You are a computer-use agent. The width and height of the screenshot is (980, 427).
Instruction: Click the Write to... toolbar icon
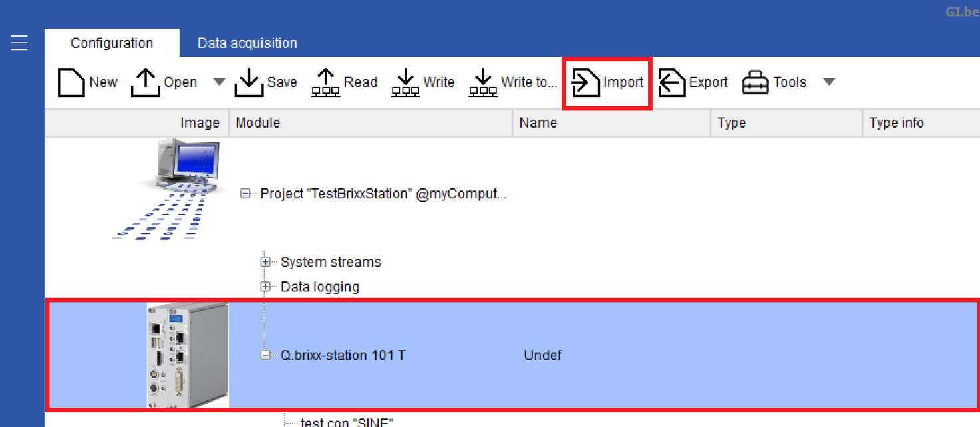coord(483,81)
